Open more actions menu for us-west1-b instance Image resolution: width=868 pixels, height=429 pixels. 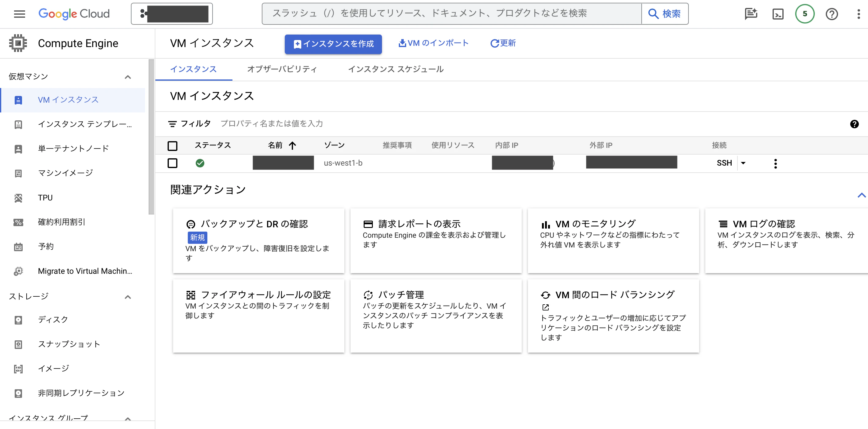tap(775, 164)
